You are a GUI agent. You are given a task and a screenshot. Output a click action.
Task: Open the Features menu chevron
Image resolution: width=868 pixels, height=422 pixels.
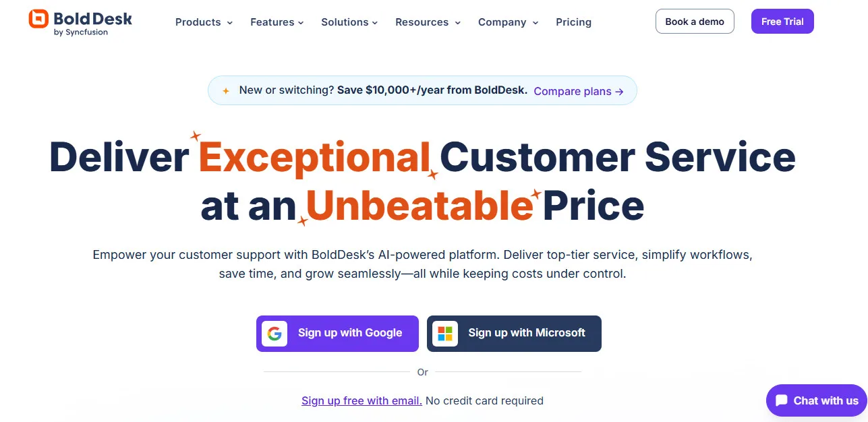coord(301,22)
